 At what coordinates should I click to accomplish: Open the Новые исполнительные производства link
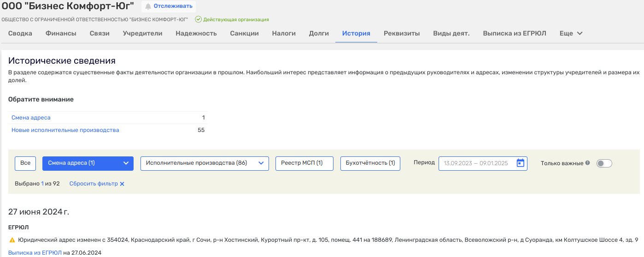pyautogui.click(x=65, y=130)
